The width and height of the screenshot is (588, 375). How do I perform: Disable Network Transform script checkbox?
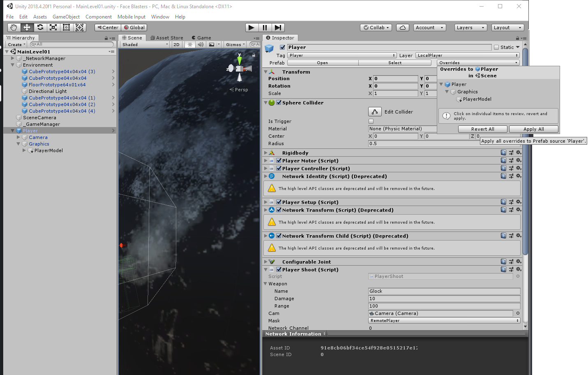click(279, 210)
